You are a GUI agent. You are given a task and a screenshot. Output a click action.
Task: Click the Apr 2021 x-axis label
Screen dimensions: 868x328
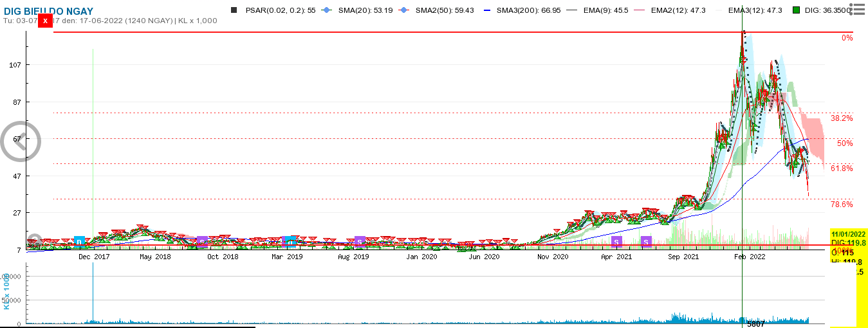click(x=616, y=257)
